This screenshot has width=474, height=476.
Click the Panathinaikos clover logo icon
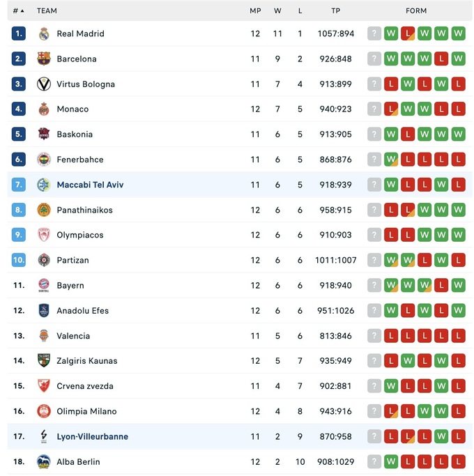pos(44,210)
